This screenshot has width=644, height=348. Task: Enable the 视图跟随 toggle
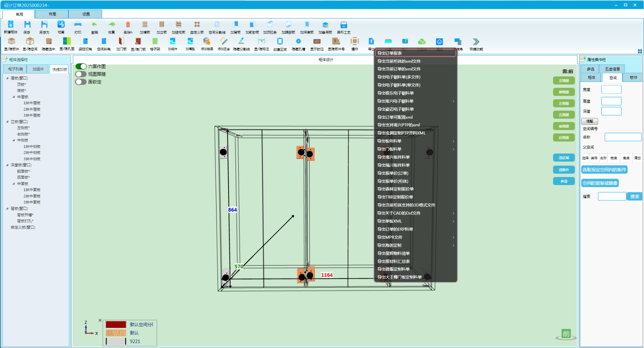tap(81, 74)
